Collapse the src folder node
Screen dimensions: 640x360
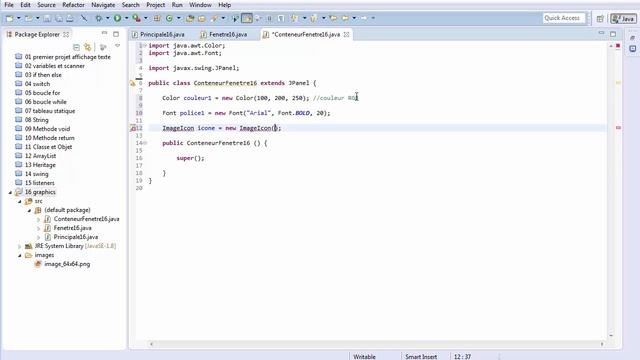[x=20, y=201]
